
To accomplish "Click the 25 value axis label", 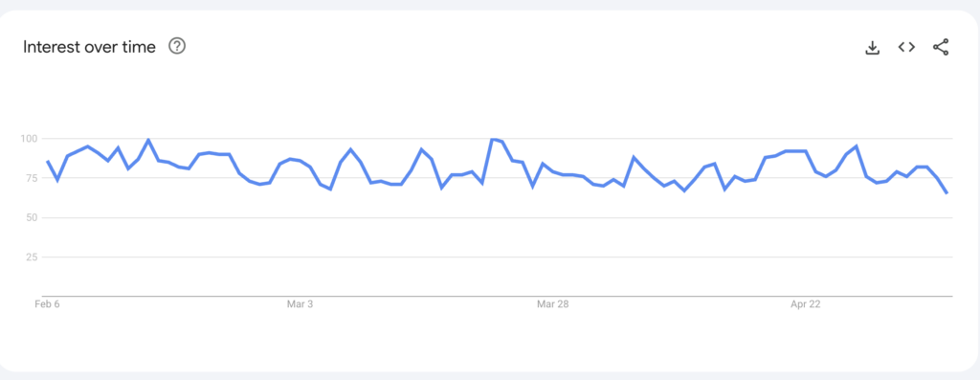I will point(32,257).
